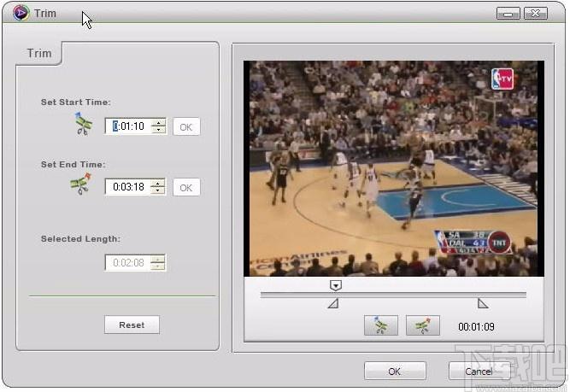Screen dimensions: 570x392
Task: Click OK at the bottom of the dialog
Action: pos(395,371)
